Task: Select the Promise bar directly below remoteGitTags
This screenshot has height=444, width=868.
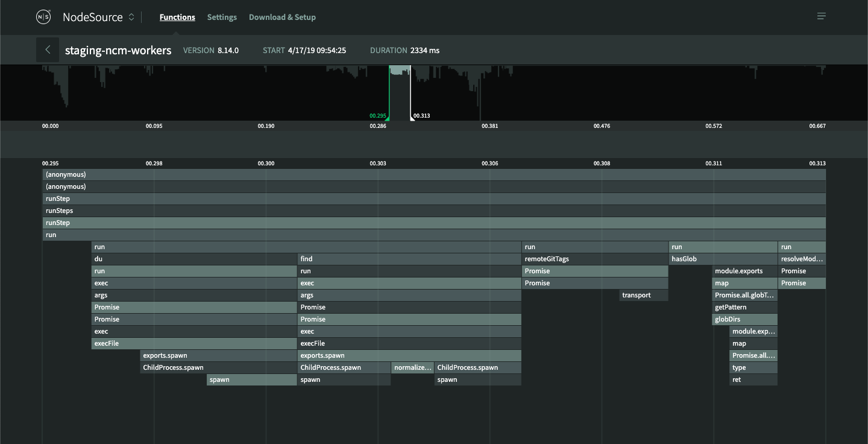Action: point(595,271)
